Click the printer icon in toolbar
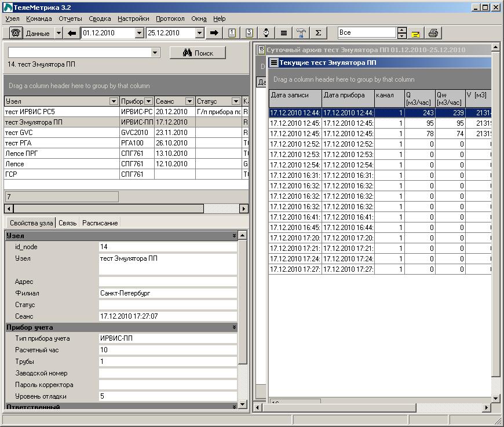The height and width of the screenshot is (427, 504). click(433, 33)
